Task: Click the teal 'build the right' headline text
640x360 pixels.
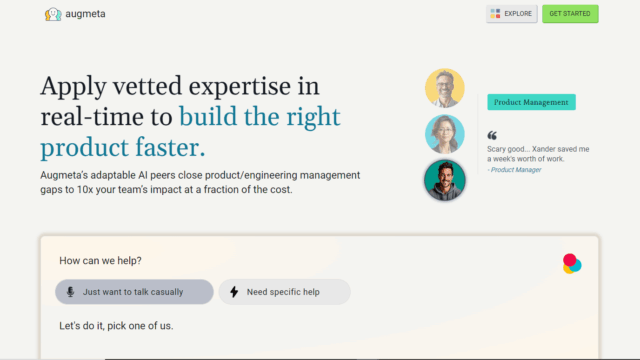Action: [x=260, y=117]
